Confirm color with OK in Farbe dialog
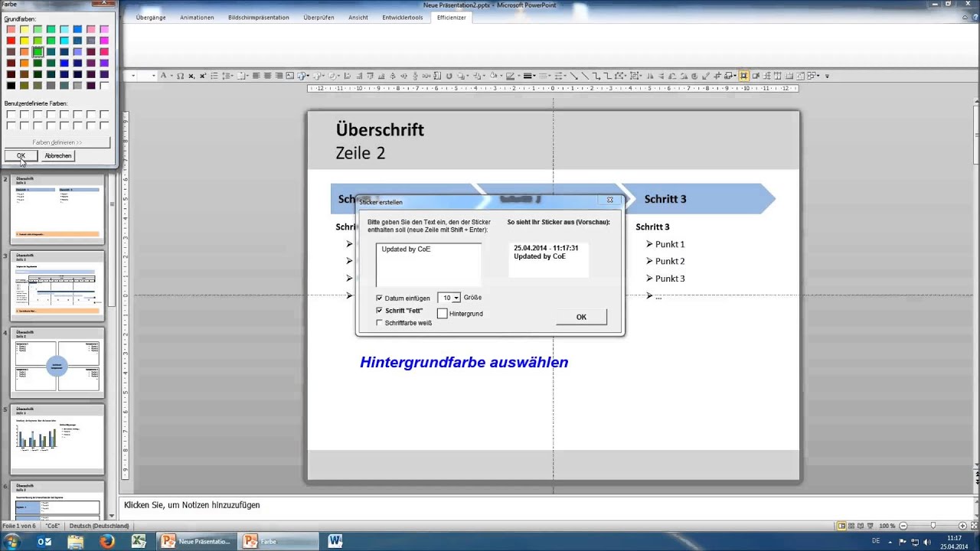 [x=21, y=155]
